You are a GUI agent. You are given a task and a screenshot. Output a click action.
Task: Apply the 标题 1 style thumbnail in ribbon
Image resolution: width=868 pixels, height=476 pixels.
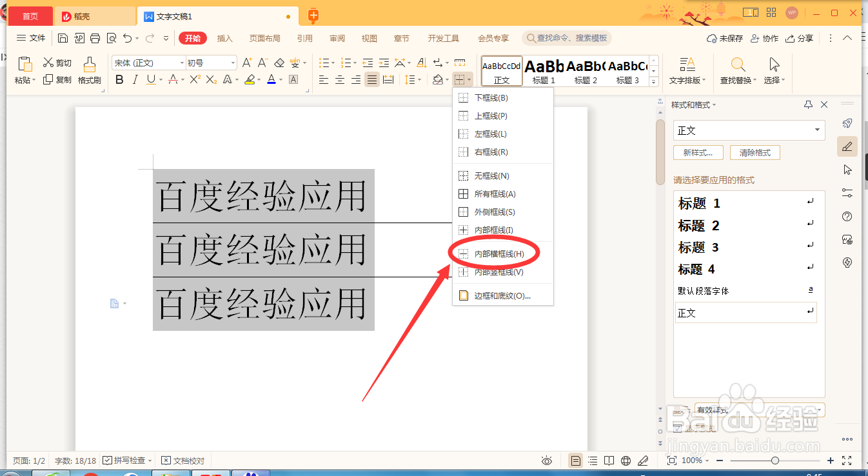[544, 71]
